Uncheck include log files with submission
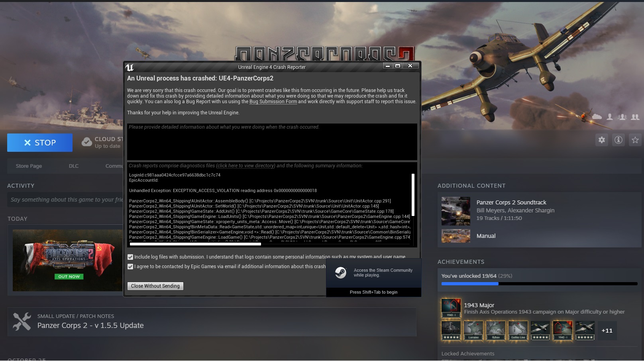Screen dimensions: 644x361 point(130,257)
